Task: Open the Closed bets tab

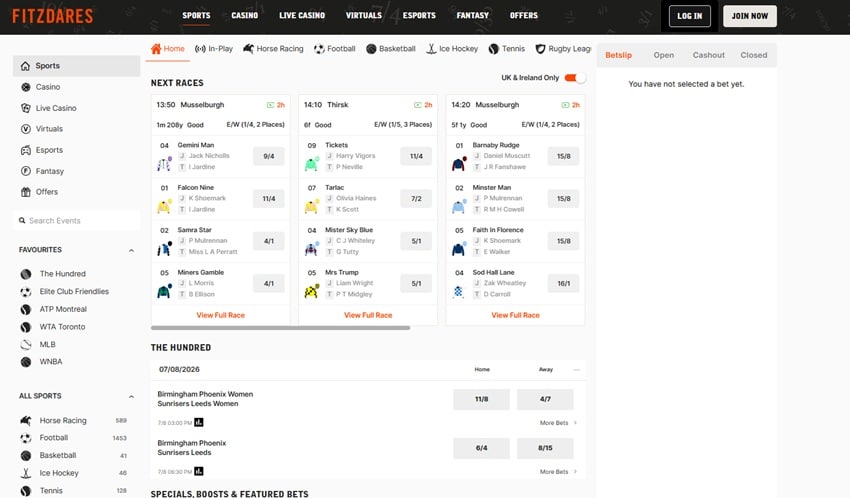Action: [754, 55]
